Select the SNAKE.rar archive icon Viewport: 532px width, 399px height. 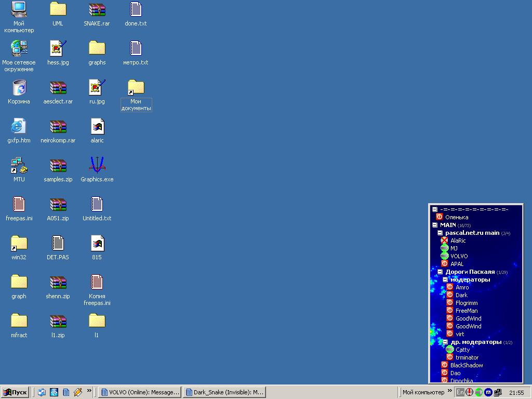97,10
